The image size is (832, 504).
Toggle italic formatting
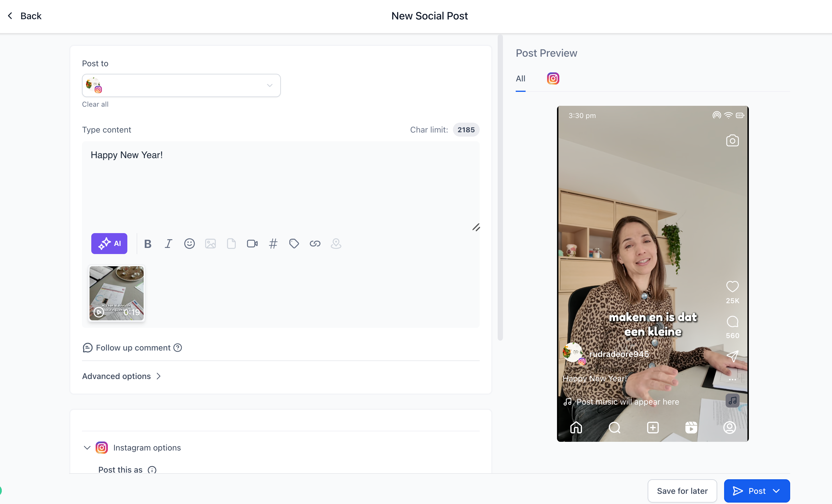coord(168,244)
